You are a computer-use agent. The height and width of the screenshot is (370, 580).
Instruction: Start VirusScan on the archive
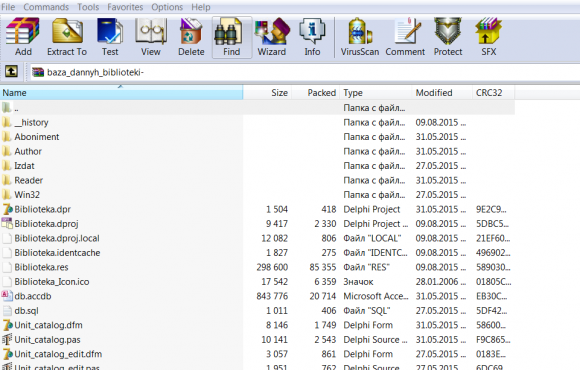360,37
